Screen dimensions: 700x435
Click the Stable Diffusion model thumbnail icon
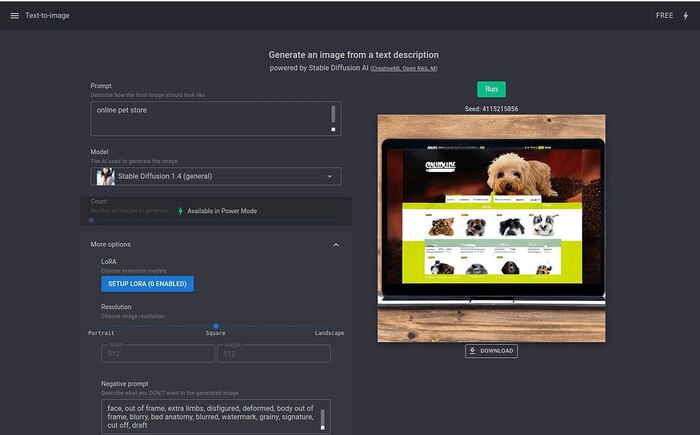(105, 177)
